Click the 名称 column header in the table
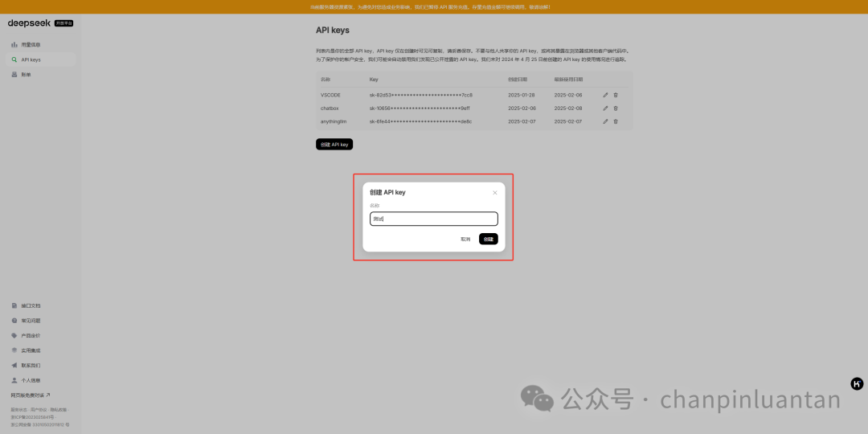 pyautogui.click(x=325, y=80)
